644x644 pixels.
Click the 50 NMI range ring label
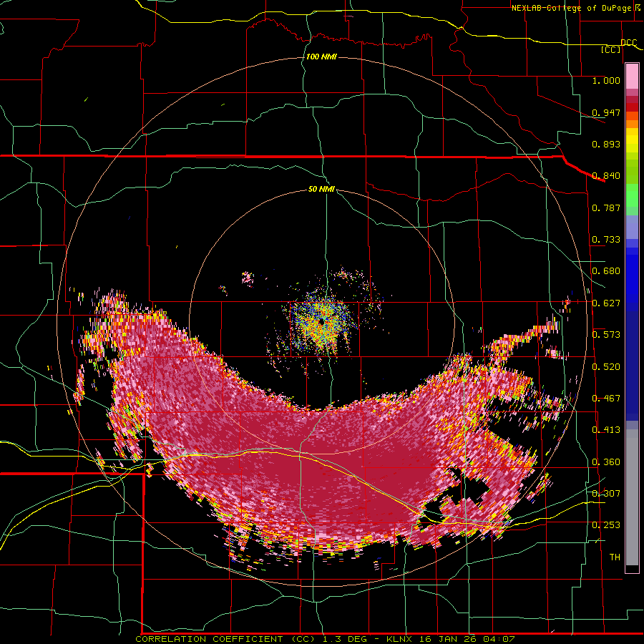[321, 190]
